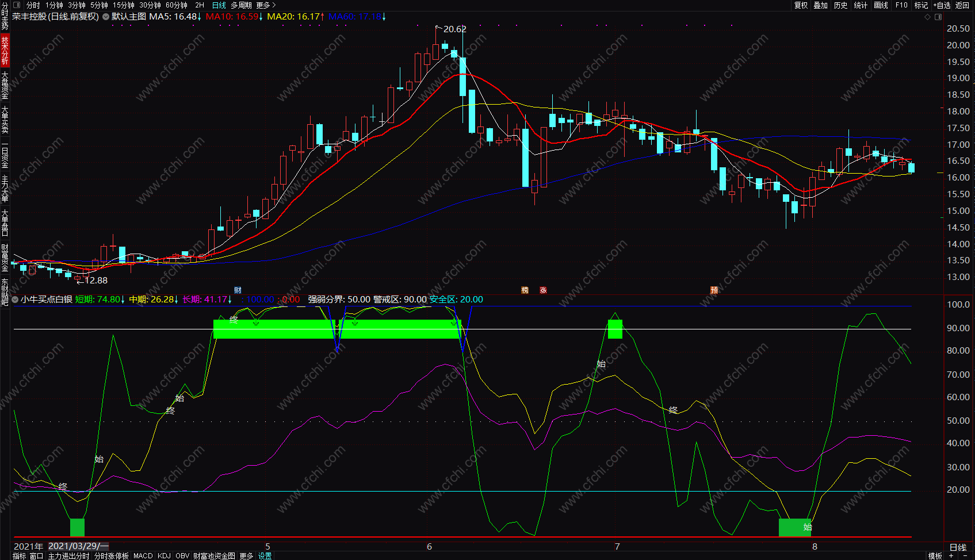Open 历史 history button

(x=841, y=5)
